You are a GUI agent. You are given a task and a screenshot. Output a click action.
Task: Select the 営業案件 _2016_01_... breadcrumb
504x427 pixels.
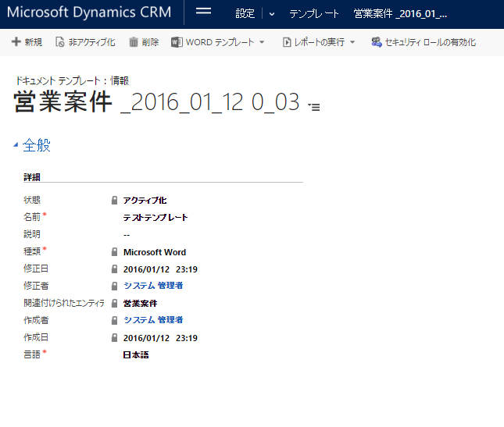(x=400, y=14)
